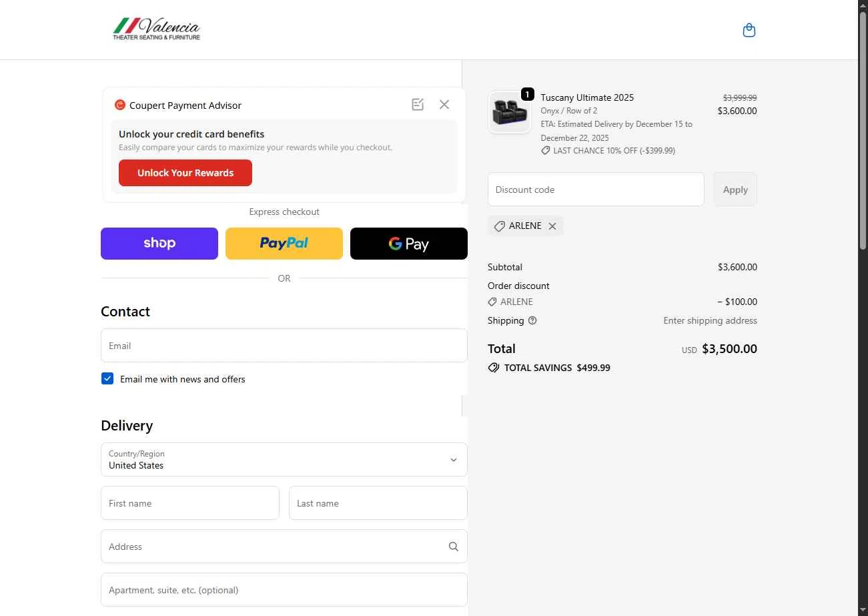
Task: Focus the Email input field
Action: click(x=284, y=346)
